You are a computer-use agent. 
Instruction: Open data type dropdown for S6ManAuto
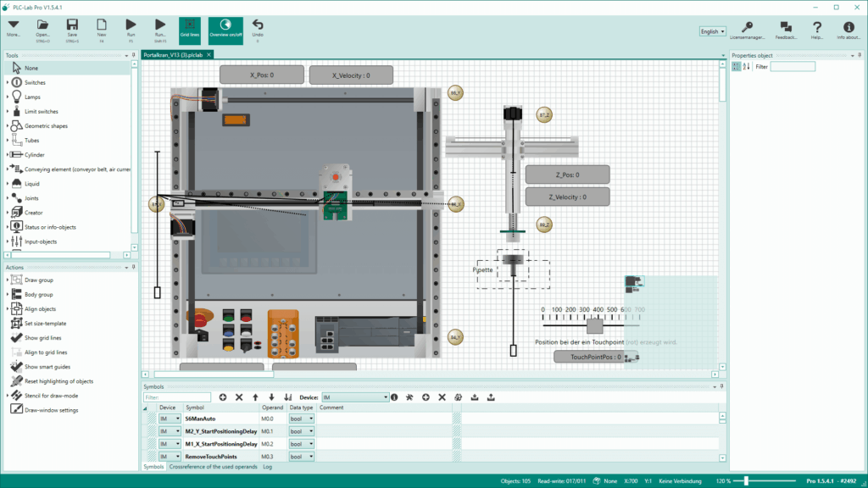301,419
